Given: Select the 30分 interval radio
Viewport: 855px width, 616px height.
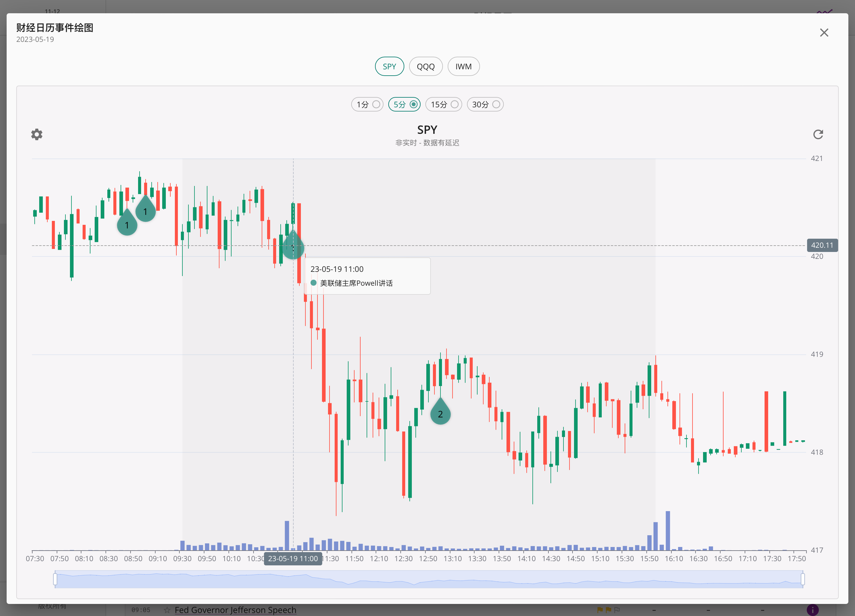Looking at the screenshot, I should coord(496,104).
